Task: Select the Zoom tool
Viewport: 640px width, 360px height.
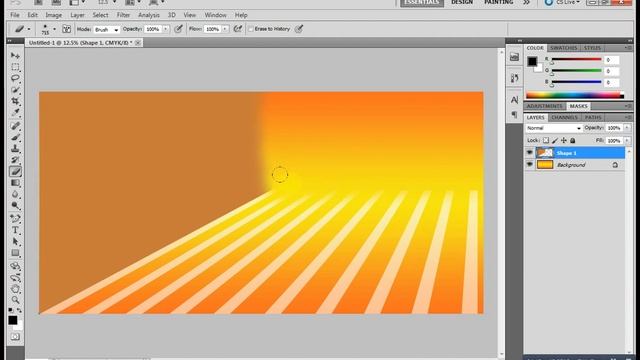Action: coord(16,300)
